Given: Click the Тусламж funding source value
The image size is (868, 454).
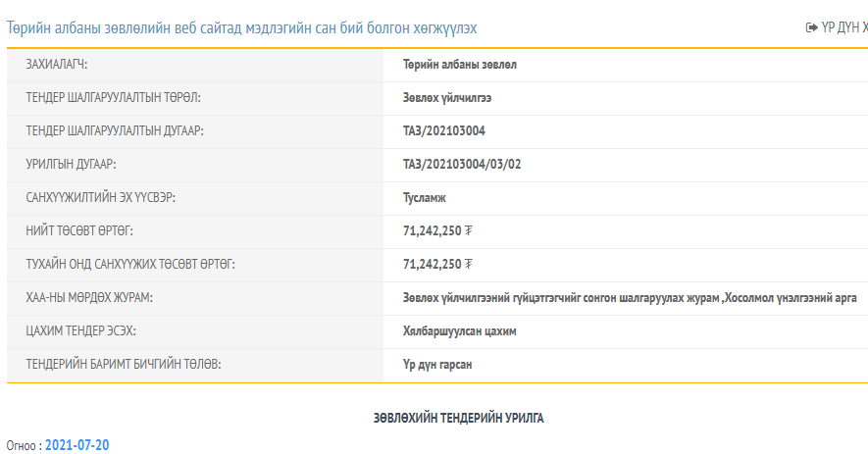Looking at the screenshot, I should (x=424, y=198).
